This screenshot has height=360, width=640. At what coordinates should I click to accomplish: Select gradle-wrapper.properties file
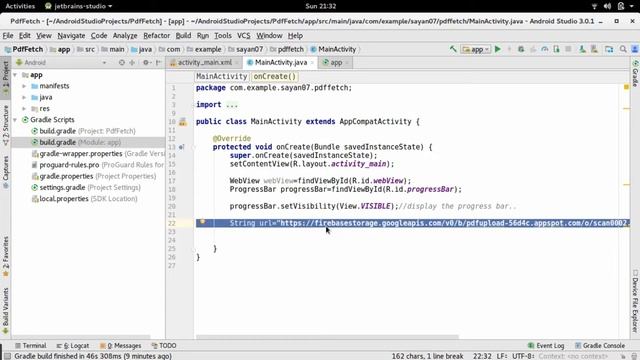pos(98,153)
